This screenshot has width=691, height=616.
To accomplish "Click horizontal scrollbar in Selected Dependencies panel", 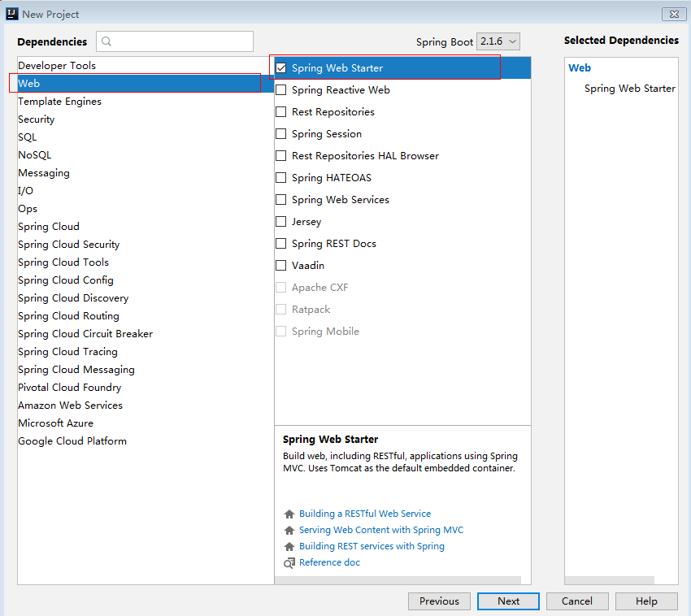I will 610,580.
